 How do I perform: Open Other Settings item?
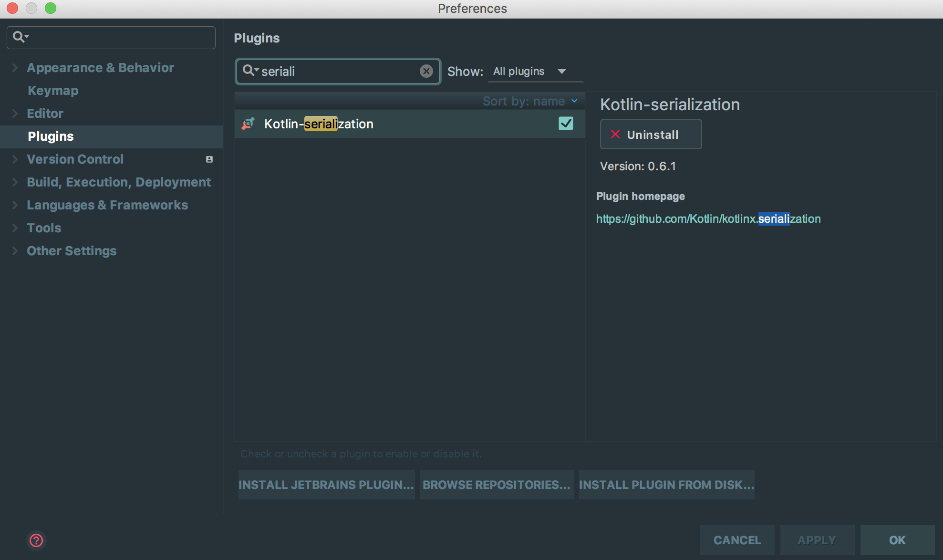(72, 251)
